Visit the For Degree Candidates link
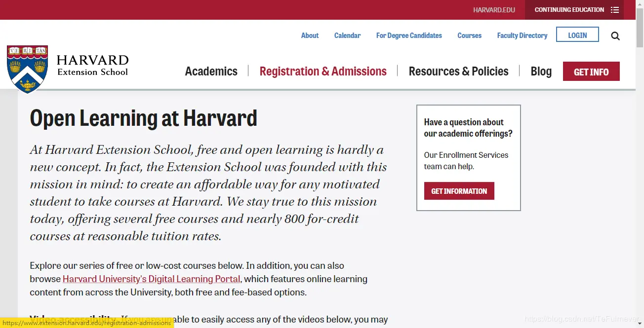This screenshot has height=328, width=644. point(409,36)
